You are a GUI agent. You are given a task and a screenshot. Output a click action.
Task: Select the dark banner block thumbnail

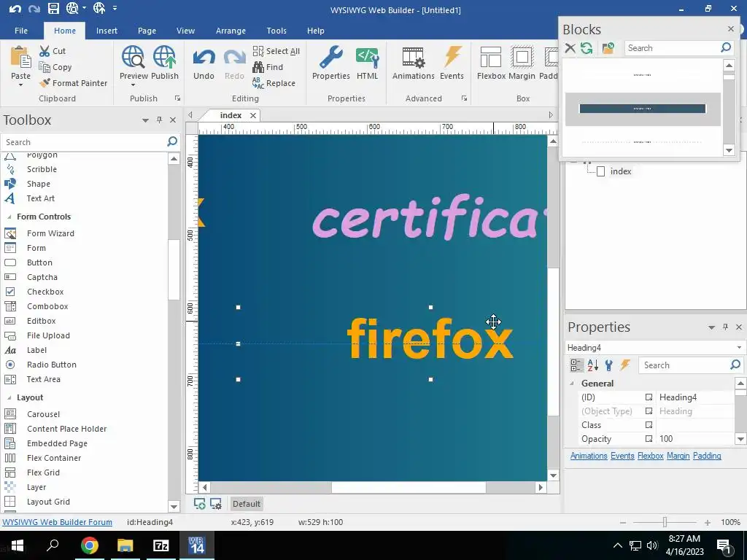coord(642,109)
